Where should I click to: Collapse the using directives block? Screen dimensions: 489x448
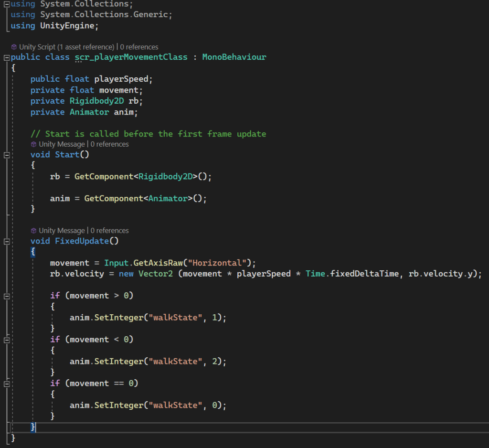tap(6, 4)
